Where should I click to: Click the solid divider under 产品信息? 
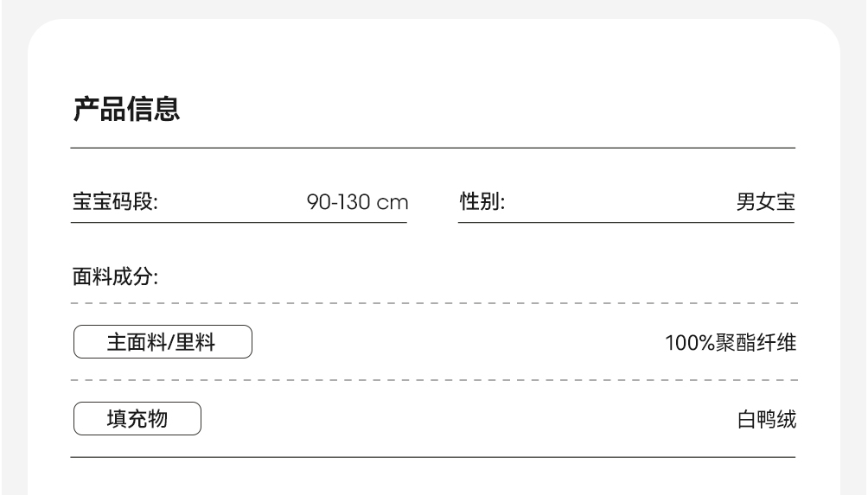tap(432, 148)
